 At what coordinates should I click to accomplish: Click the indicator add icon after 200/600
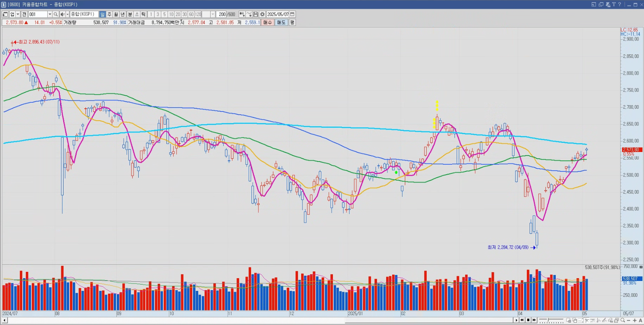(242, 14)
